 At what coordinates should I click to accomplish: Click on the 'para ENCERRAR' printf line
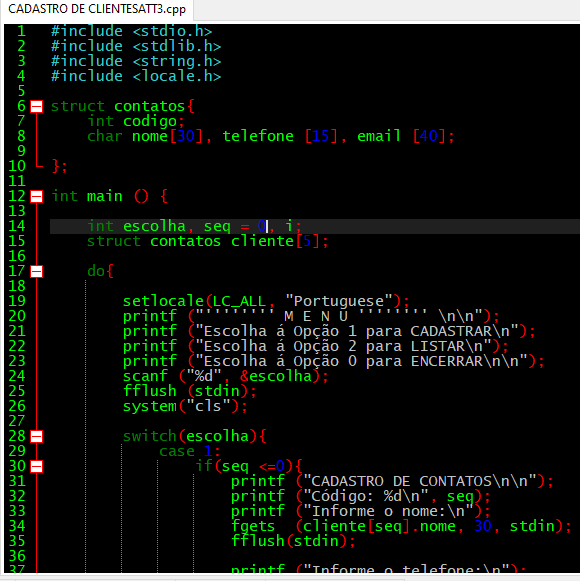pos(334,361)
